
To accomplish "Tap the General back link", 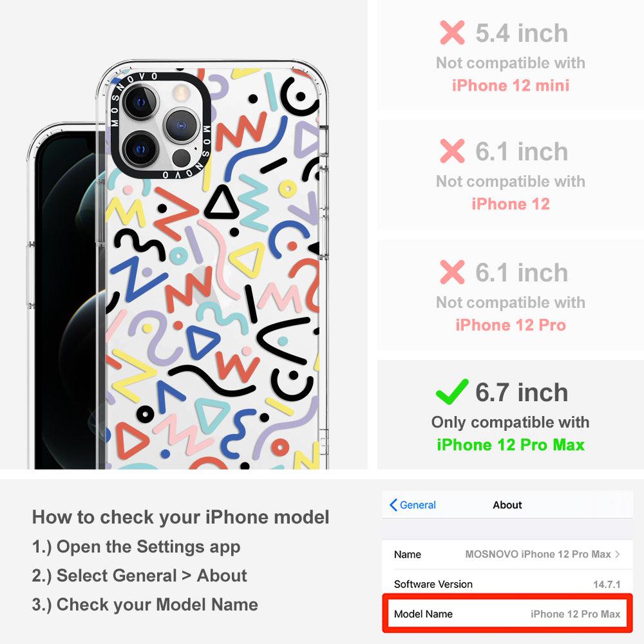I will click(413, 505).
